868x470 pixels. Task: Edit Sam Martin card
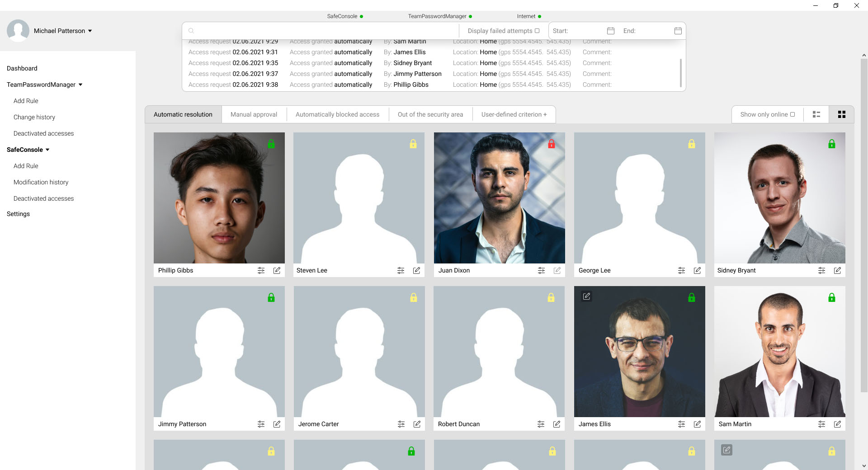[x=838, y=424]
